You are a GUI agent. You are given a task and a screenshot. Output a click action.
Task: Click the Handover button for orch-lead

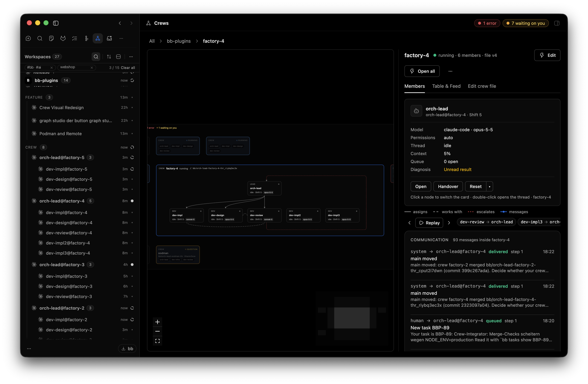(x=448, y=186)
